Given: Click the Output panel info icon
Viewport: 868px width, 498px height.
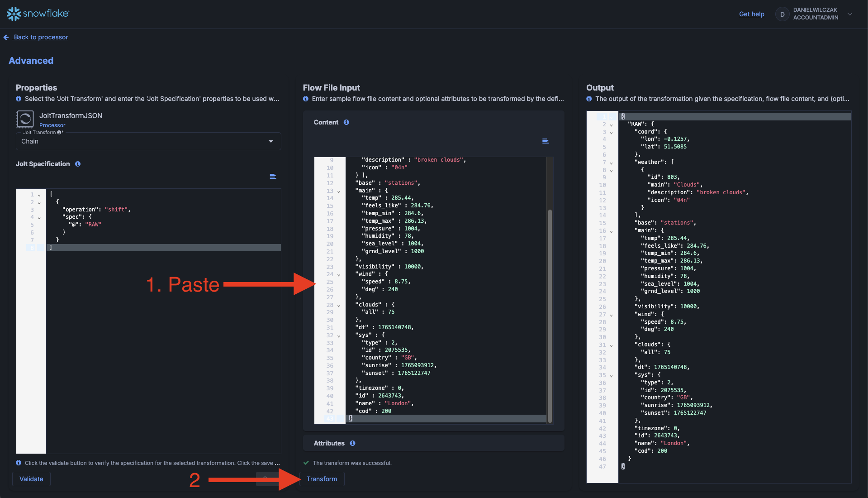Looking at the screenshot, I should tap(589, 99).
